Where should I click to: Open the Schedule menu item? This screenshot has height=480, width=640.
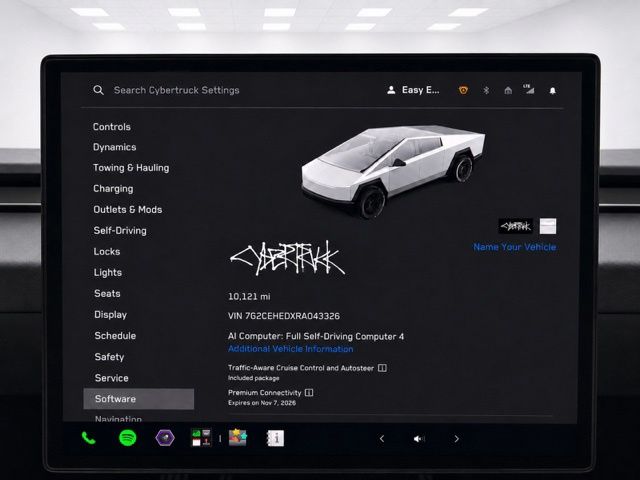coord(115,336)
